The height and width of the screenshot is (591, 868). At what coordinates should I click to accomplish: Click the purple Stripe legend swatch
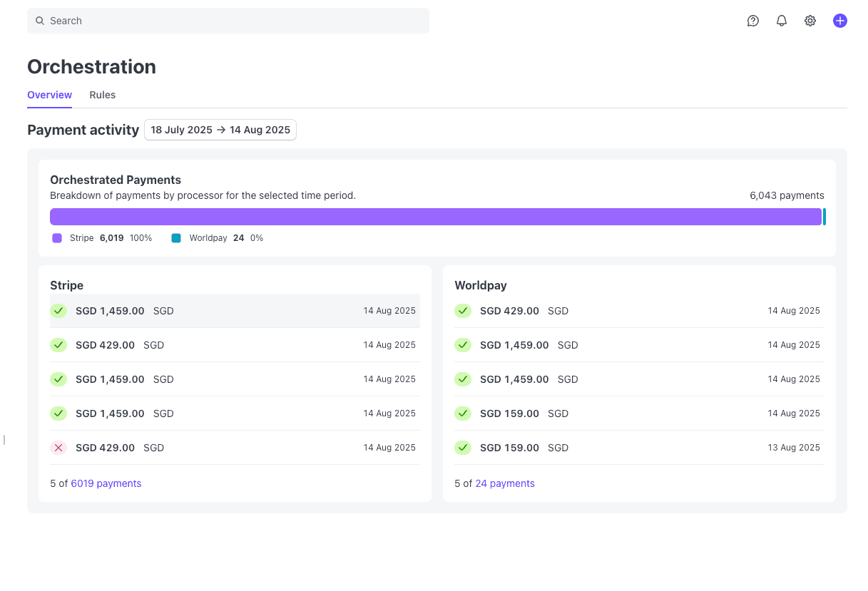click(57, 237)
